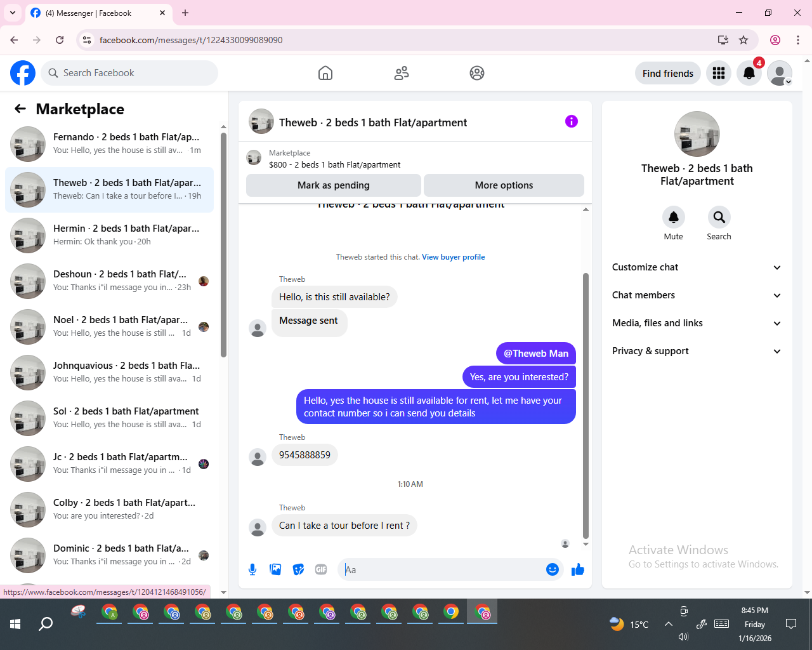Image resolution: width=812 pixels, height=650 pixels.
Task: Open Johnquavious conversation
Action: (x=109, y=373)
